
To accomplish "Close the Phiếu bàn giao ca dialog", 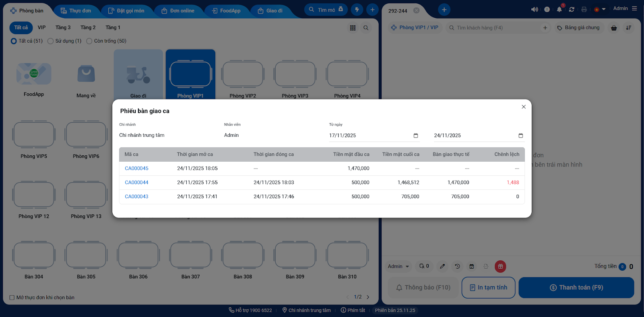I will click(524, 107).
